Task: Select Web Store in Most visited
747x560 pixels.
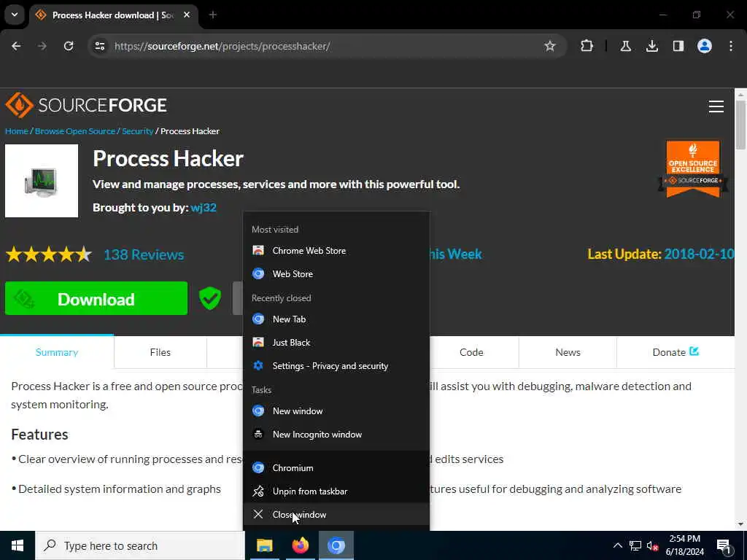Action: pos(336,274)
